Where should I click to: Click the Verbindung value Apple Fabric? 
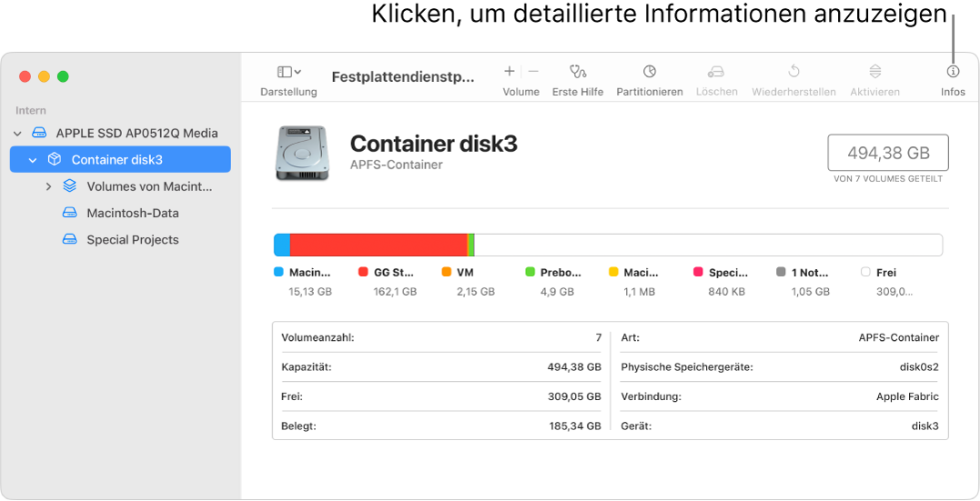click(907, 396)
